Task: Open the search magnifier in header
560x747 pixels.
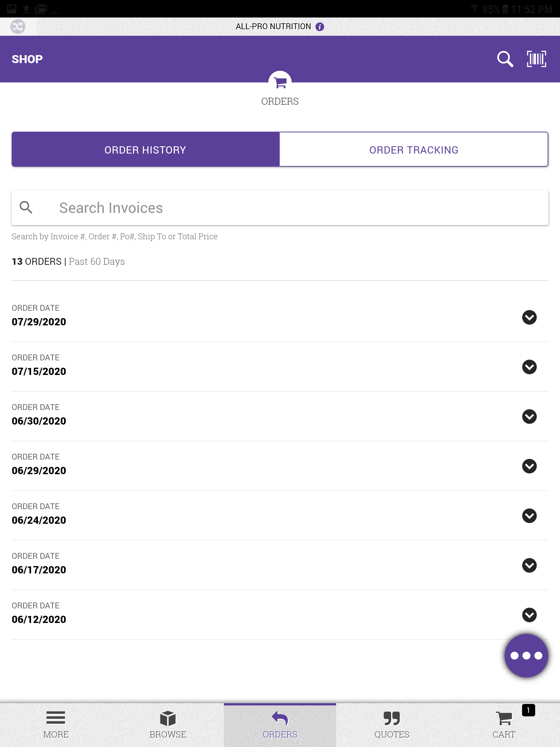Action: (505, 59)
